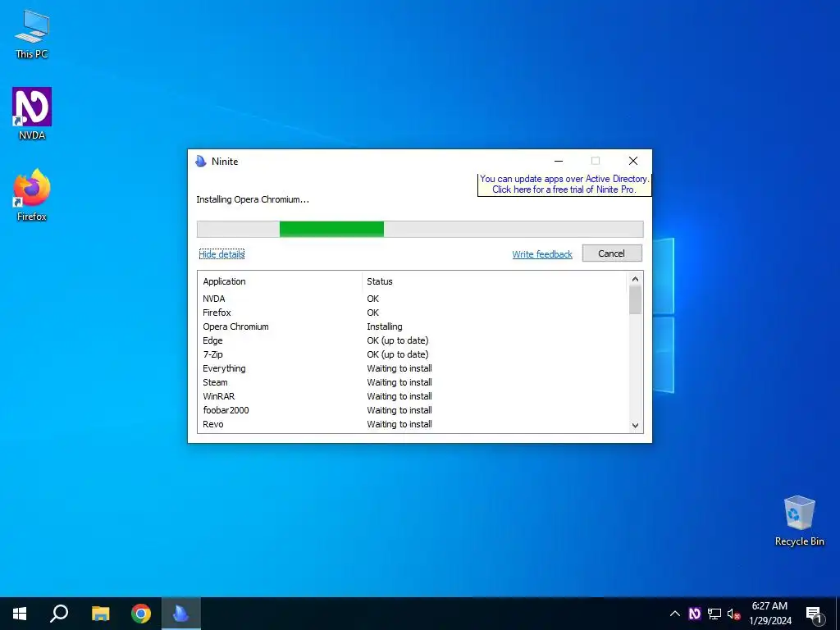Click the Ninite Pro free trial banner
Image resolution: width=840 pixels, height=630 pixels.
tap(564, 185)
